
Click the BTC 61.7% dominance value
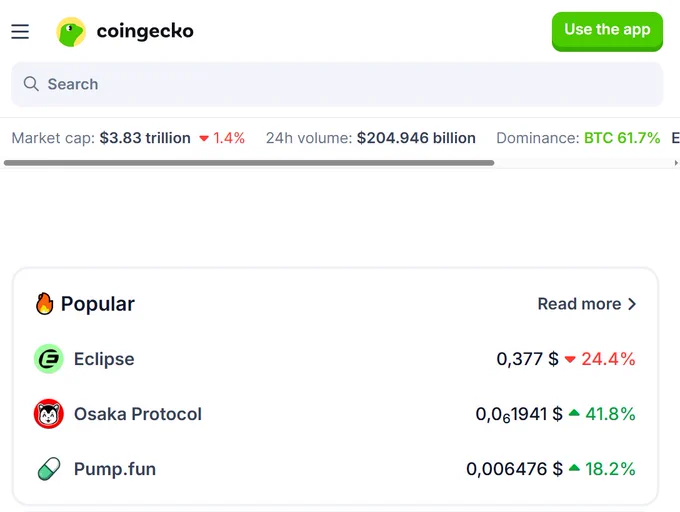tap(622, 138)
